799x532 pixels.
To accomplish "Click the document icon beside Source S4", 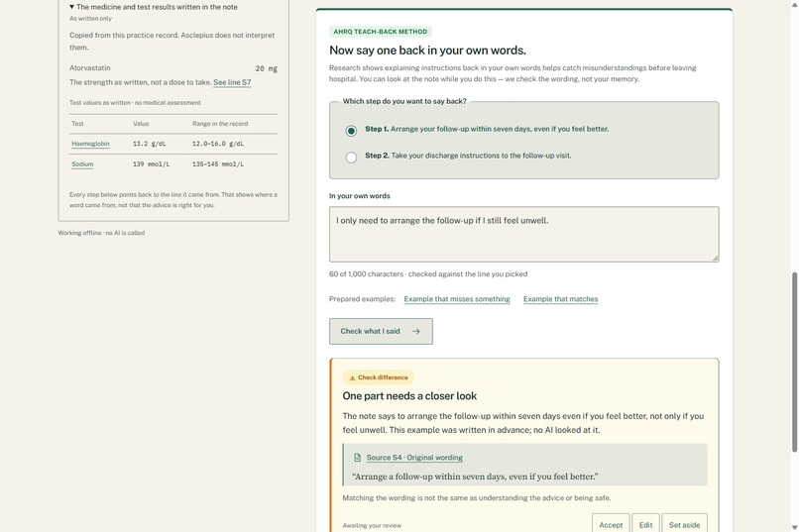I will click(x=357, y=458).
